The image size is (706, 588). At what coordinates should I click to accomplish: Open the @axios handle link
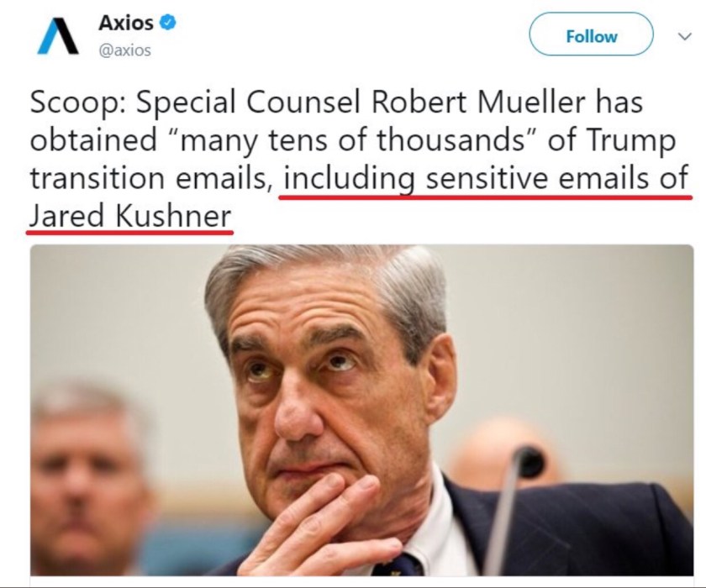pos(125,50)
